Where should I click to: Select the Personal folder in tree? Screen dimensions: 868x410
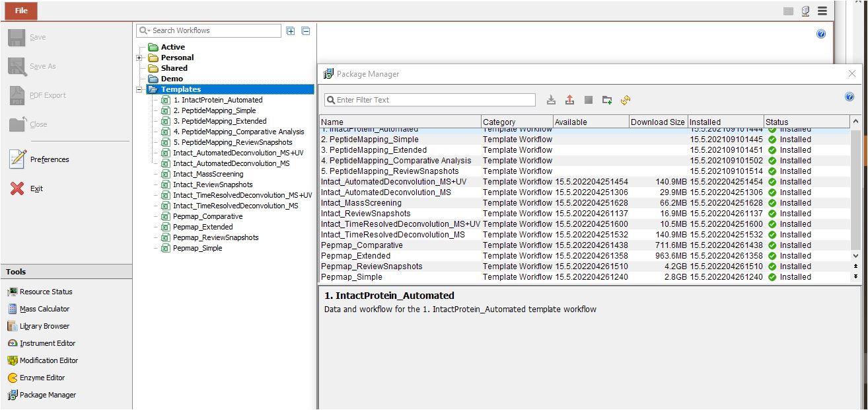tap(171, 58)
